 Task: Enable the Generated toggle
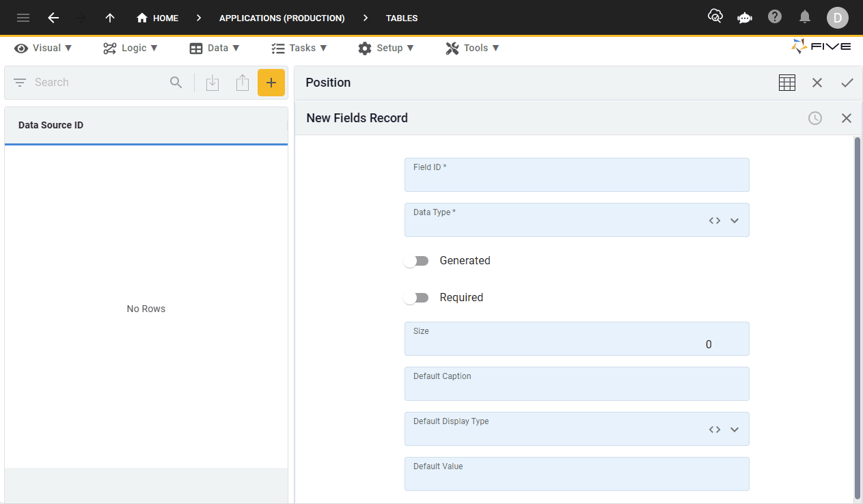click(416, 260)
